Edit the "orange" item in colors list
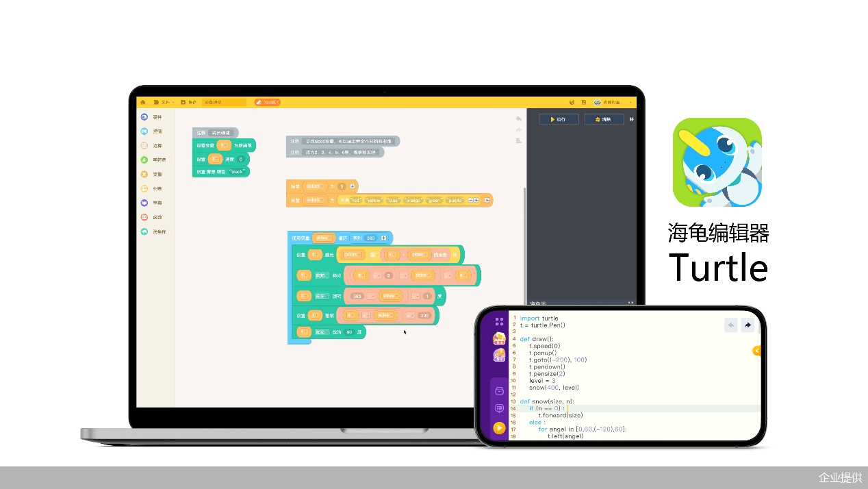This screenshot has width=868, height=489. click(x=413, y=200)
